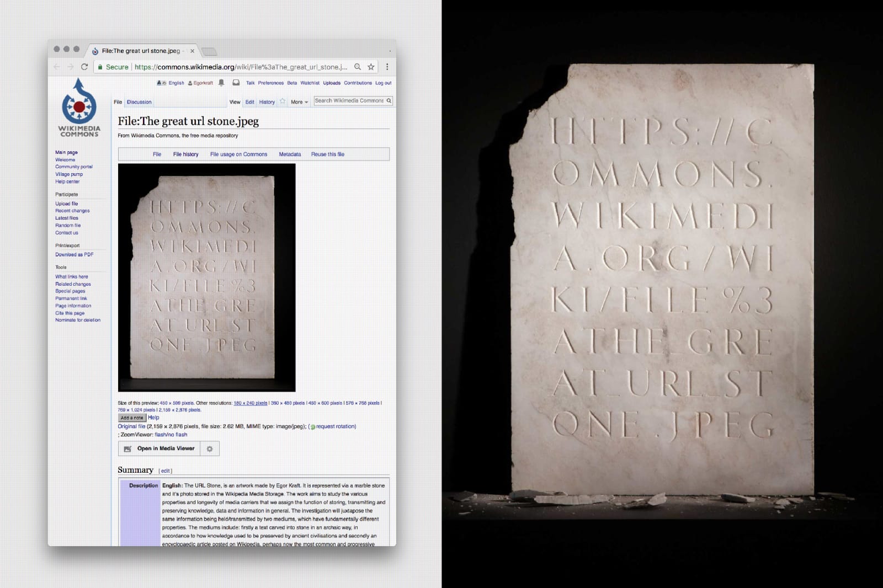883x588 pixels.
Task: Click the Summary edit link
Action: [x=166, y=471]
